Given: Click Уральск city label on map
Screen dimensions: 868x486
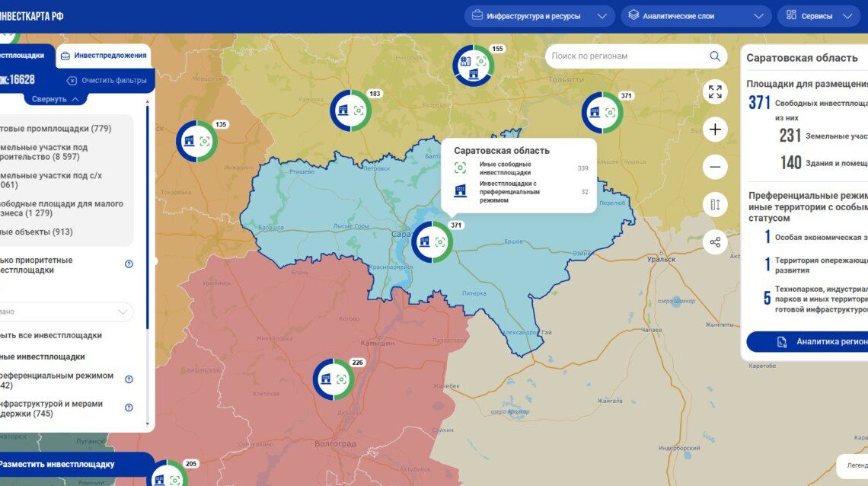Looking at the screenshot, I should (x=661, y=259).
